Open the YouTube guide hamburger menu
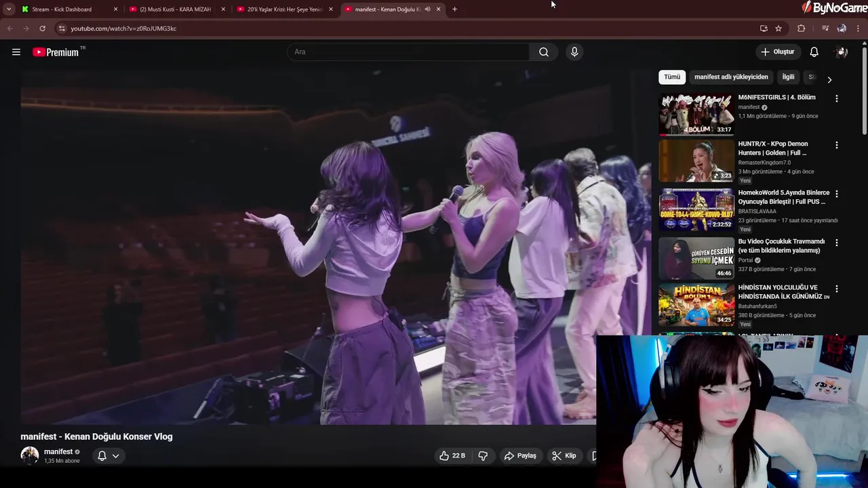This screenshot has width=868, height=488. (16, 52)
